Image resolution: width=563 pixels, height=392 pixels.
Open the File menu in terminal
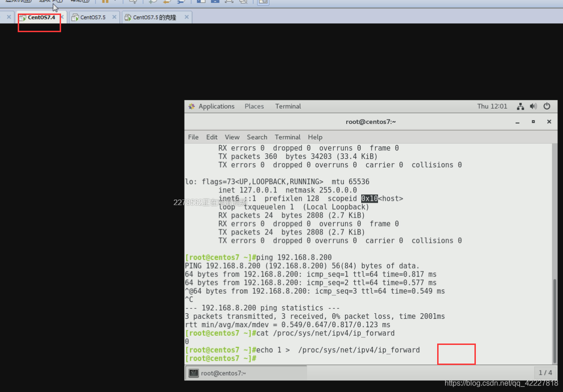(193, 137)
